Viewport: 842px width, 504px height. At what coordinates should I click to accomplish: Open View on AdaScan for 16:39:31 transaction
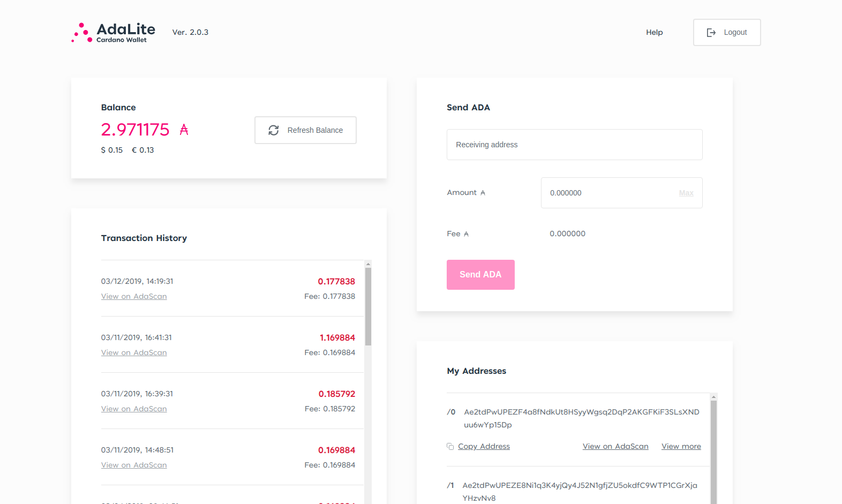tap(134, 409)
